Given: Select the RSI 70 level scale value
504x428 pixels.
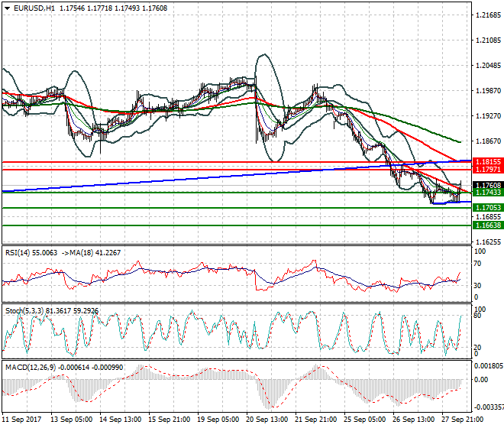Looking at the screenshot, I should pyautogui.click(x=478, y=264).
